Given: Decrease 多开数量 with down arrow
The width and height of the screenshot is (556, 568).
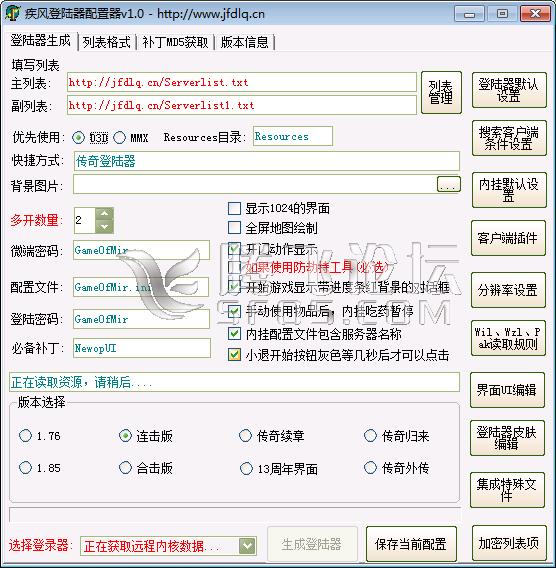Looking at the screenshot, I should [105, 227].
